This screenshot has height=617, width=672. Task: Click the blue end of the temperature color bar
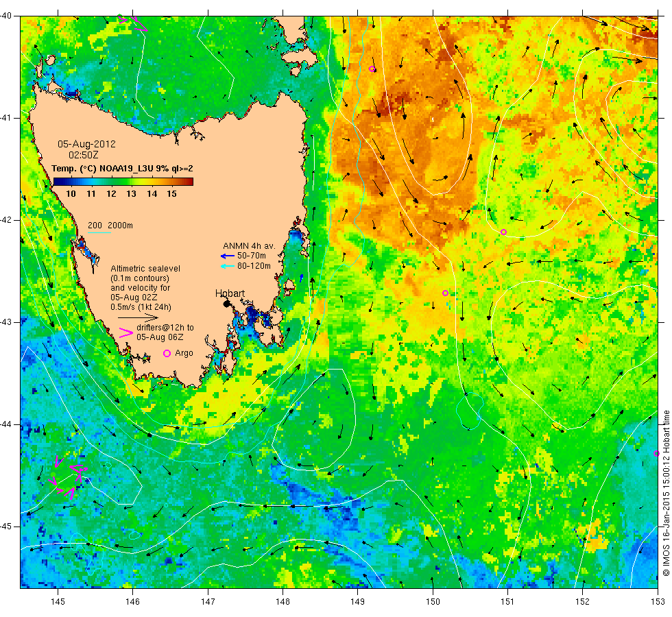coord(58,182)
